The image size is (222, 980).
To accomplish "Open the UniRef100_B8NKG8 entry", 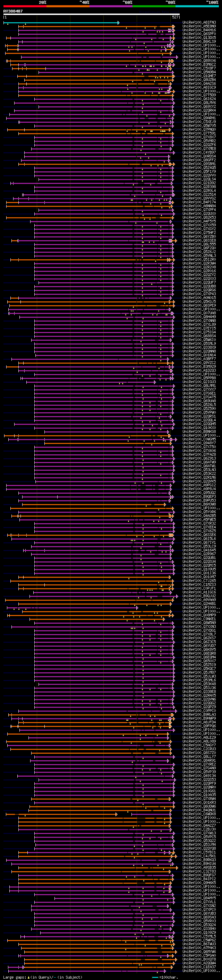I will pyautogui.click(x=199, y=431).
